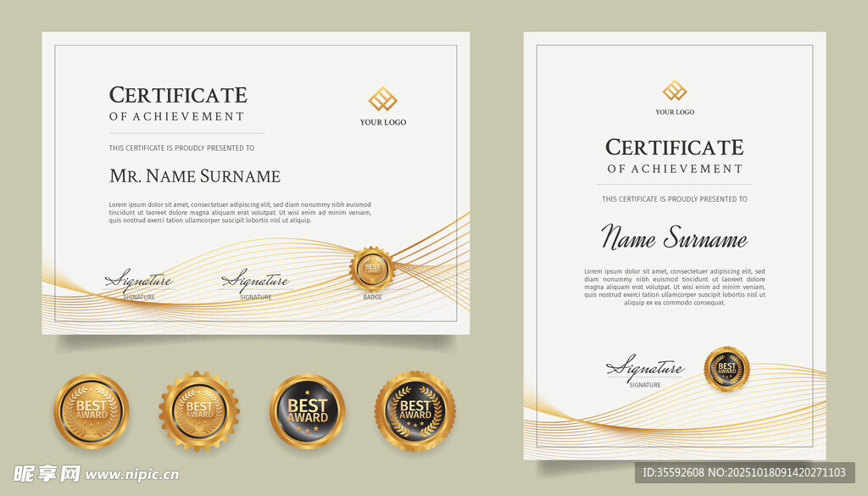The image size is (868, 496).
Task: Select the signature on the portrait certificate
Action: tap(645, 368)
